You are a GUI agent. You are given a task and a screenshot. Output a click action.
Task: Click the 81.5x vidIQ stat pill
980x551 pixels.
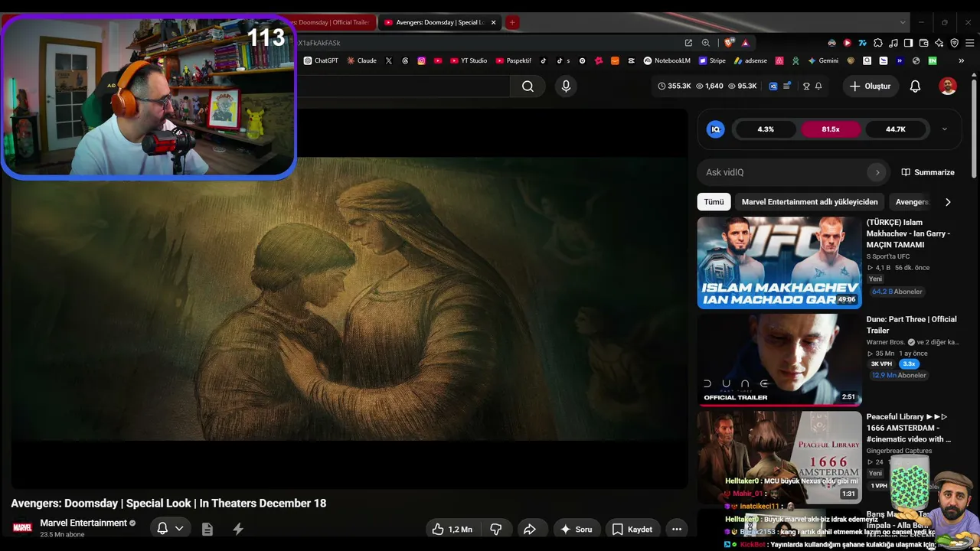click(x=831, y=129)
